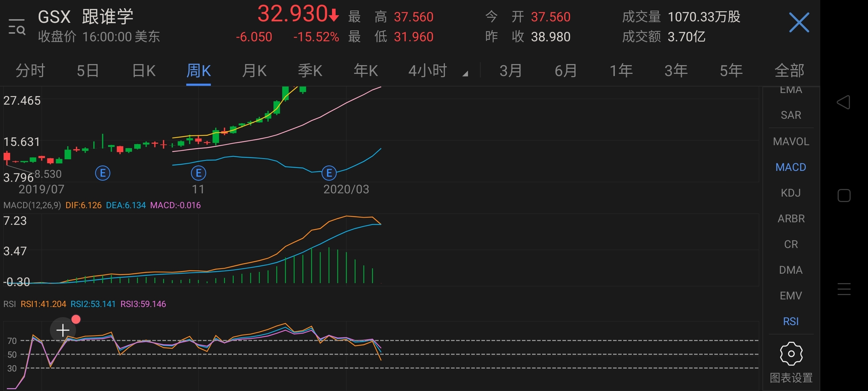Tap the Android recents menu lines
Viewport: 868px width, 391px height.
[844, 289]
